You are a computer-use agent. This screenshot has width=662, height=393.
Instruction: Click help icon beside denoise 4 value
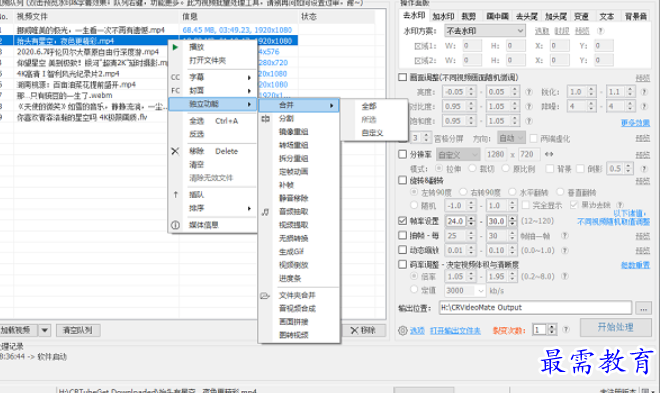tap(644, 106)
